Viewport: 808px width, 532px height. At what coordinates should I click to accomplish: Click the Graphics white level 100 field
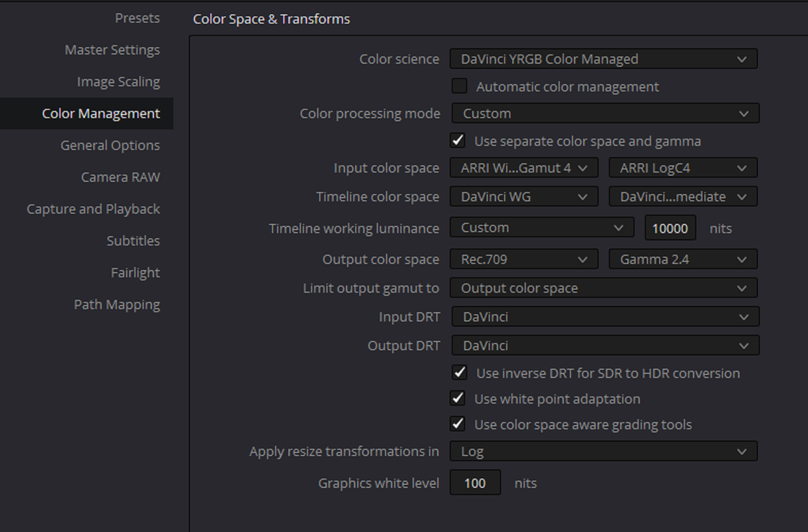475,483
